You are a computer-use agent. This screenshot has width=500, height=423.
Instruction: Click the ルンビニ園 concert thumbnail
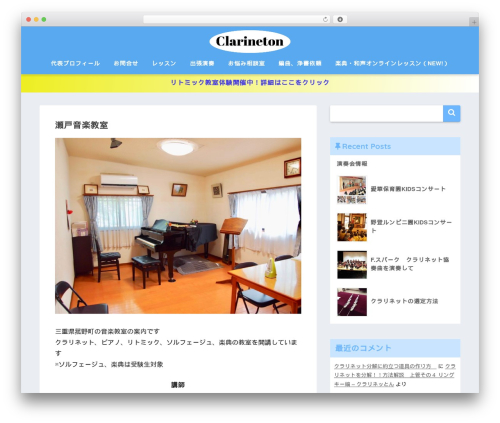[352, 227]
